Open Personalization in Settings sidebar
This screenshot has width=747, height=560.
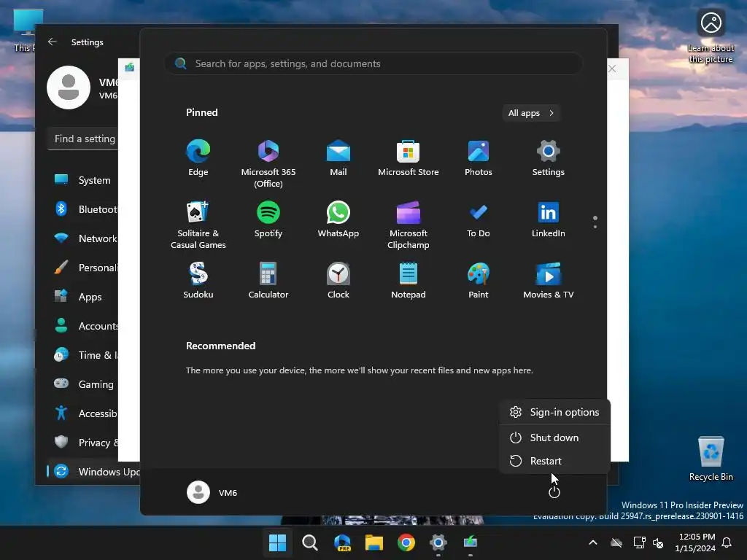point(82,268)
